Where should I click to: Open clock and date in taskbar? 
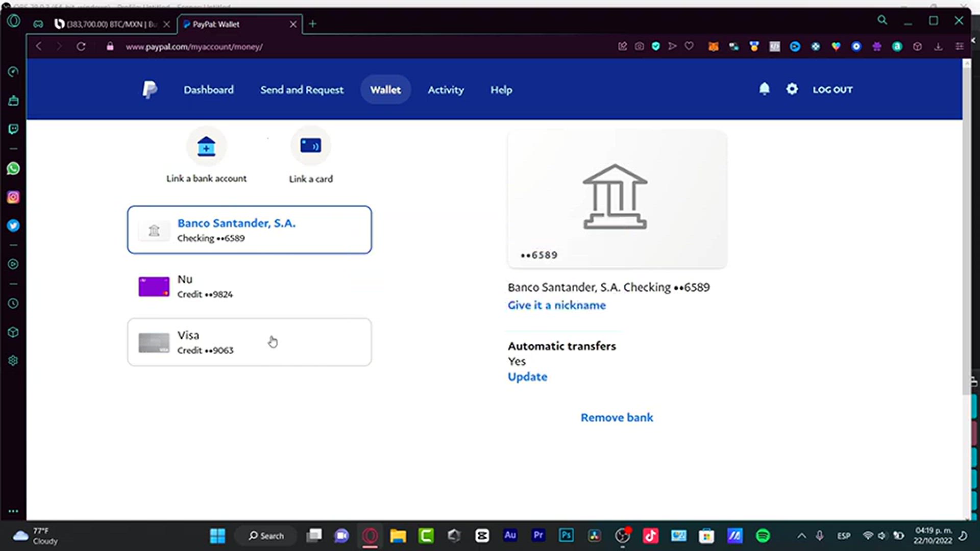point(933,536)
